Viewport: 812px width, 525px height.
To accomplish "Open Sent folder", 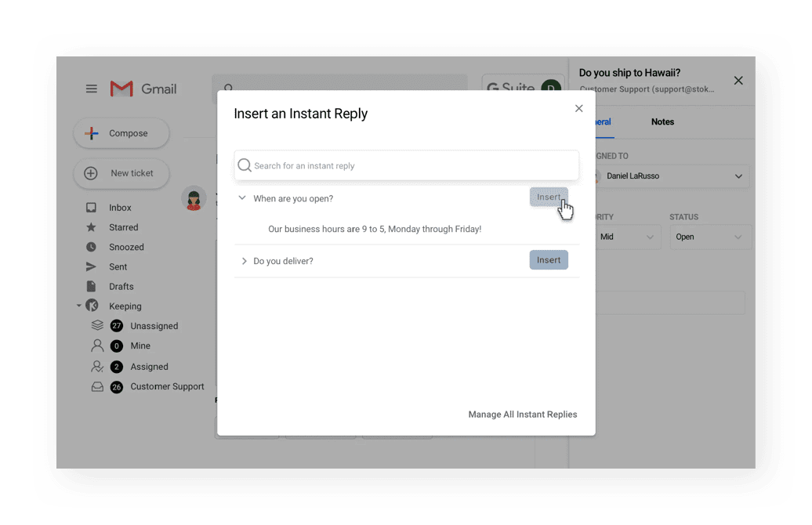I will 118,266.
